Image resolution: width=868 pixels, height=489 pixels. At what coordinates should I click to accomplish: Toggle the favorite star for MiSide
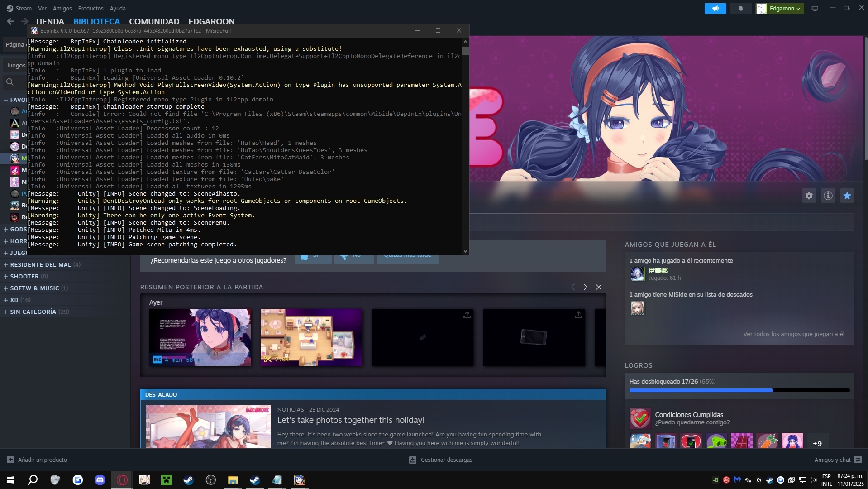pyautogui.click(x=847, y=196)
